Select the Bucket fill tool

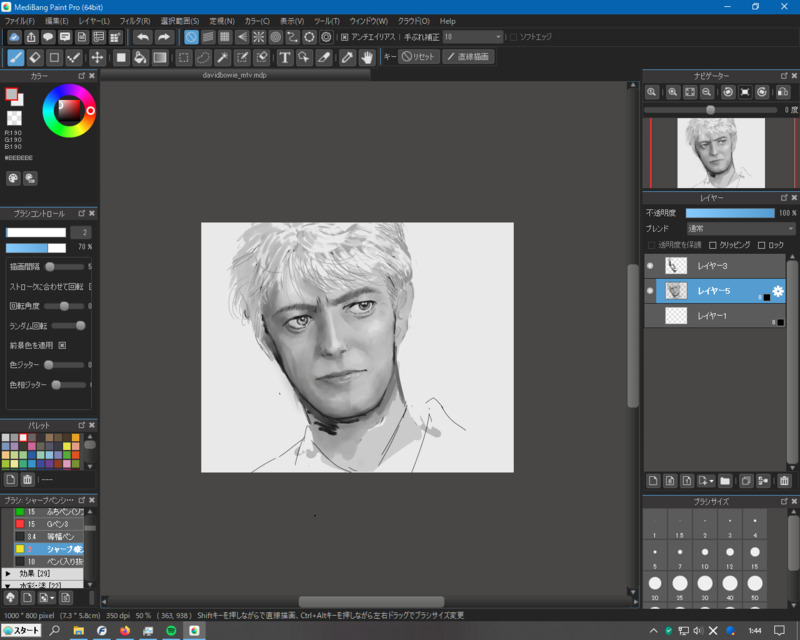click(140, 57)
